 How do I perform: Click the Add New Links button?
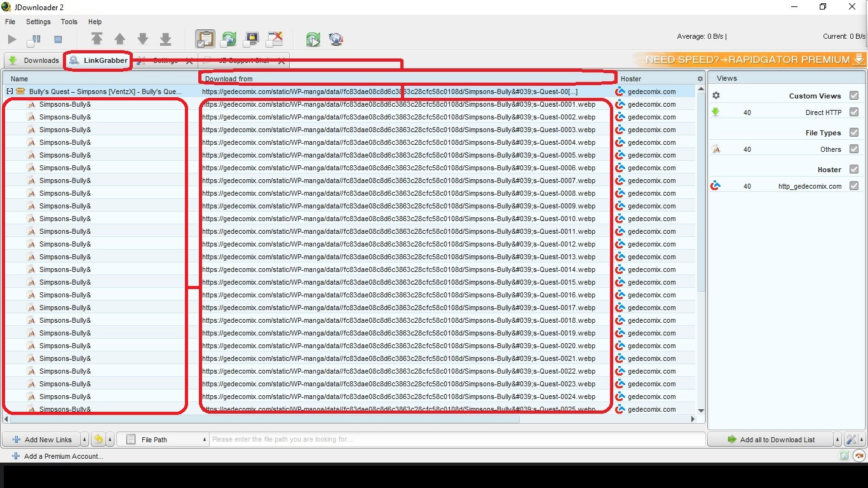42,440
